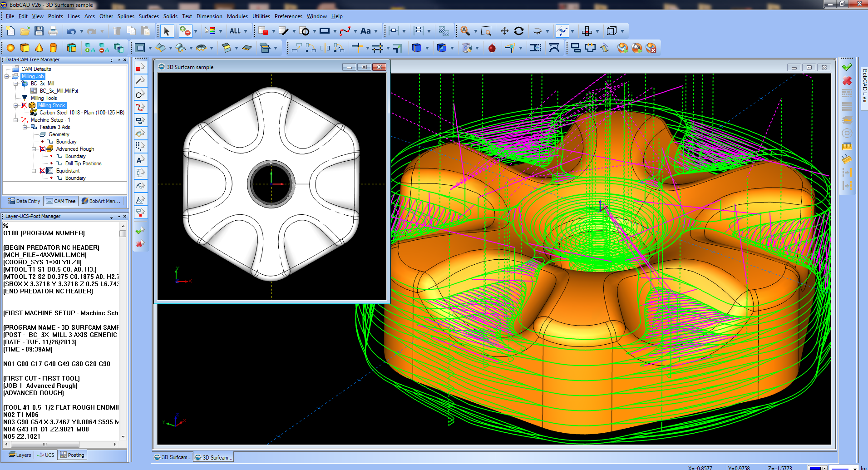Choose the pick-text selection tool
Image resolution: width=868 pixels, height=470 pixels.
[x=140, y=160]
